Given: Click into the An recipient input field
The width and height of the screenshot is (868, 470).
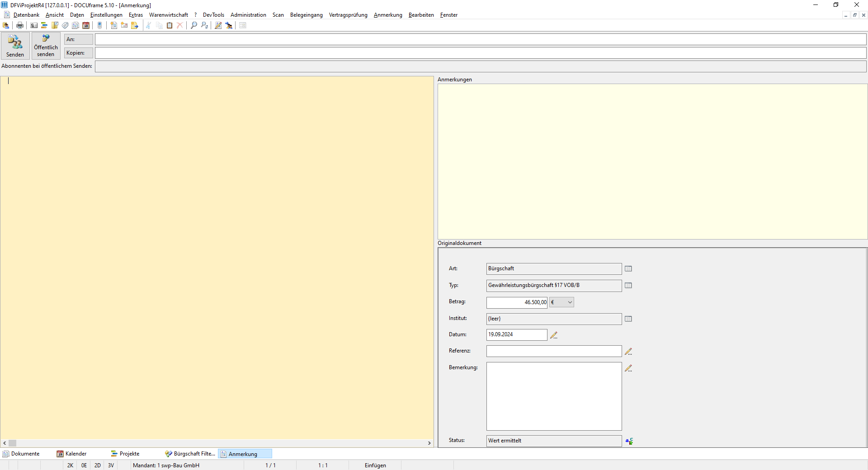Looking at the screenshot, I should tap(481, 39).
